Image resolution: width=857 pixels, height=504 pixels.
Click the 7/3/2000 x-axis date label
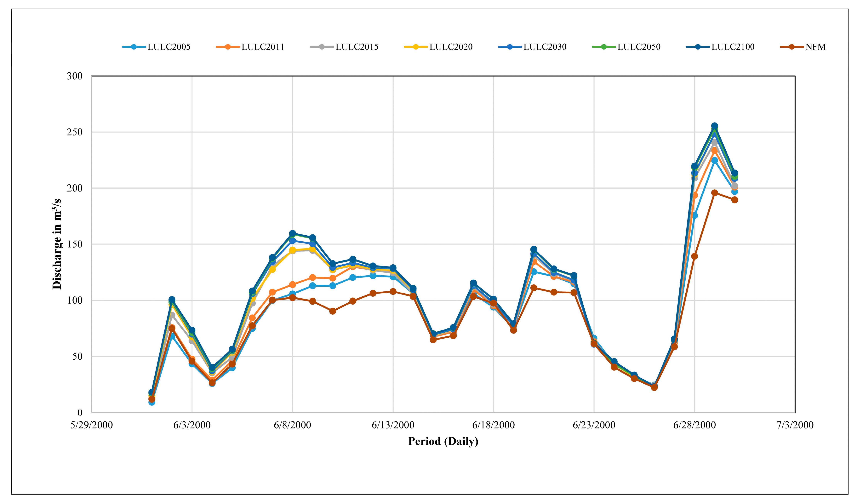[x=795, y=425]
